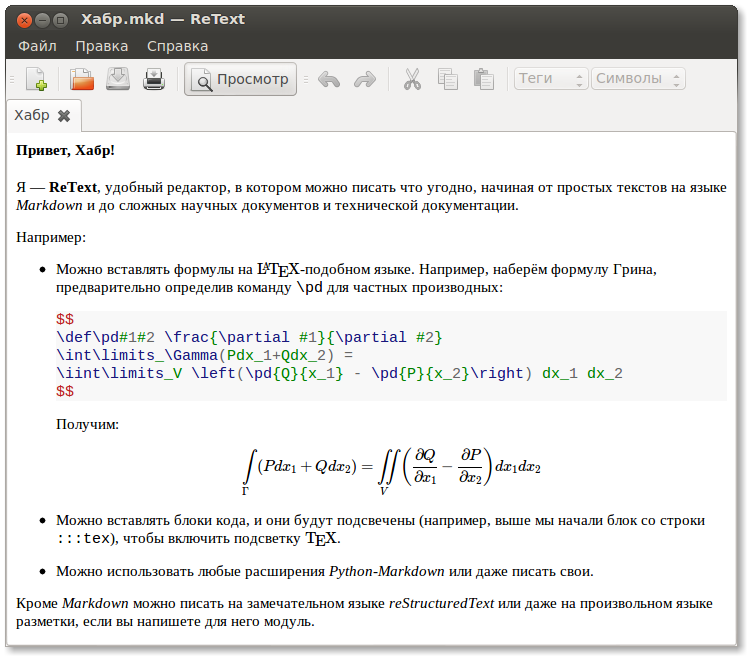
Task: Minimize the ReText window
Action: pyautogui.click(x=42, y=20)
